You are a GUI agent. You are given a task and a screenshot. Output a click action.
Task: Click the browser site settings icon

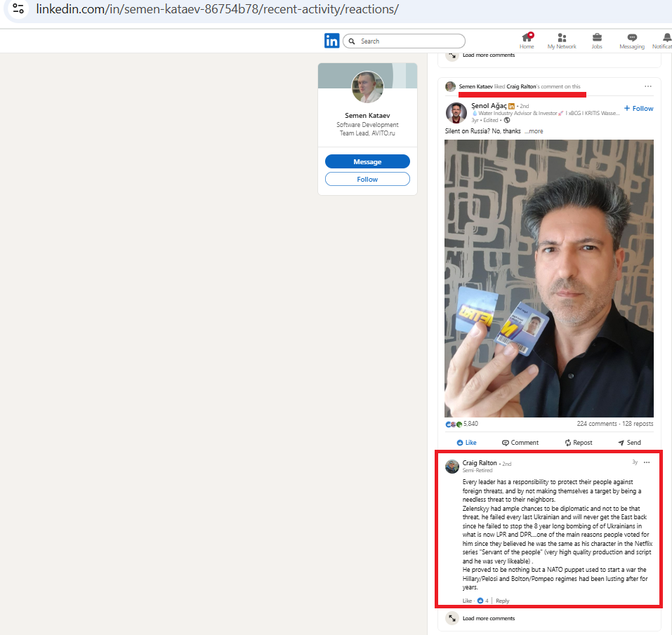click(x=18, y=8)
